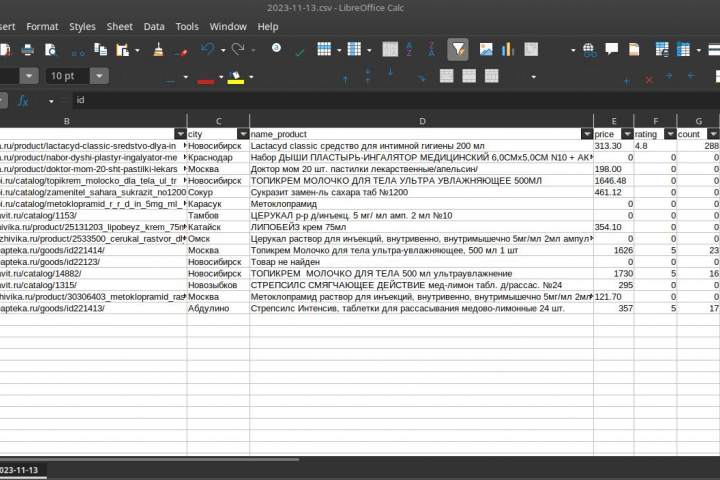Open the font name dropdown arrow

(x=29, y=76)
